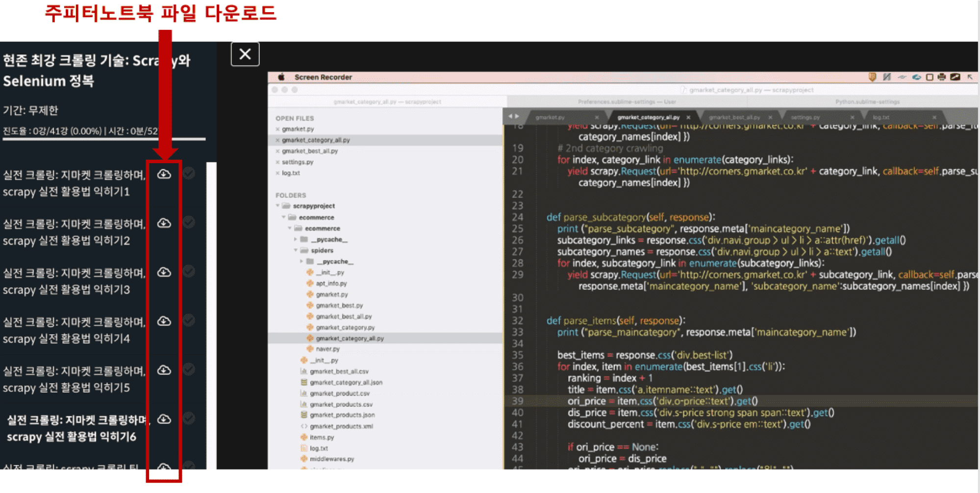
Task: Toggle completion check for 익히기5 lesson
Action: (189, 369)
